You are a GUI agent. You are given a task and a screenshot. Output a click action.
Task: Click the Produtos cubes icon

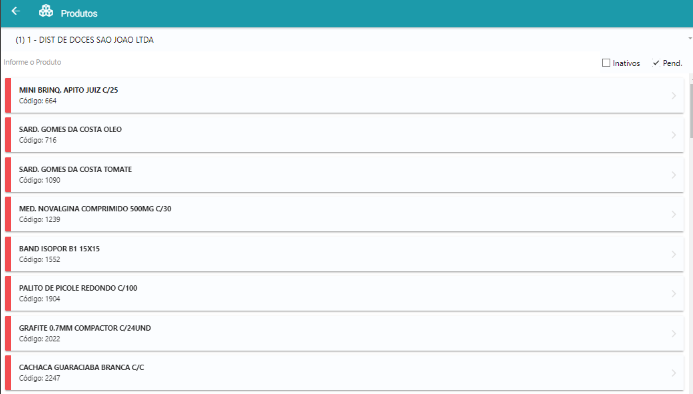pyautogui.click(x=46, y=11)
